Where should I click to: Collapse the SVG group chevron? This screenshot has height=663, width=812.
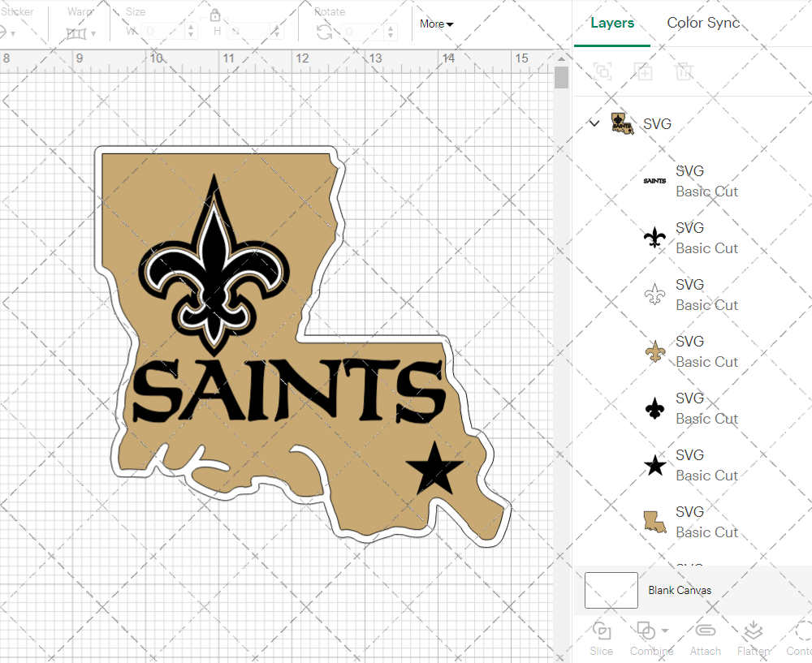[594, 123]
